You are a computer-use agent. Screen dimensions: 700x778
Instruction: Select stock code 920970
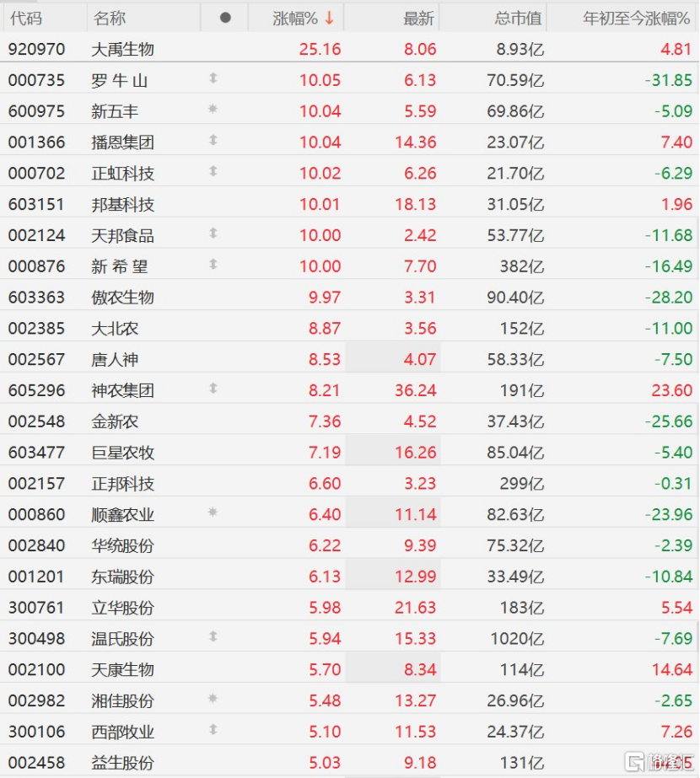[36, 49]
